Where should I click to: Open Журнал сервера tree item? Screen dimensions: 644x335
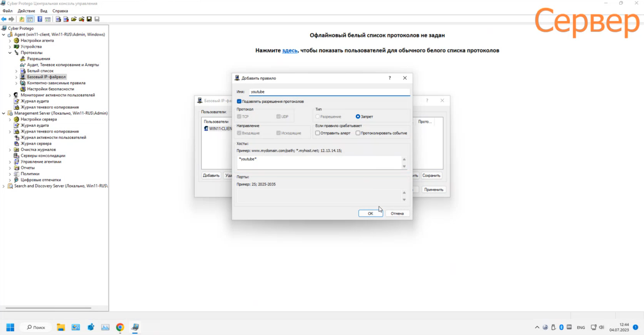pos(36,143)
